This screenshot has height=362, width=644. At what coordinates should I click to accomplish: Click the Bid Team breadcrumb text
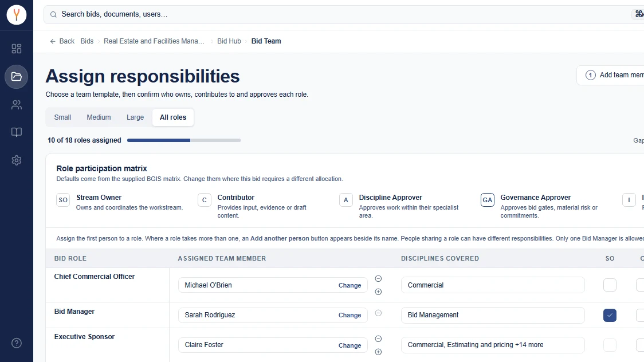[x=266, y=41]
